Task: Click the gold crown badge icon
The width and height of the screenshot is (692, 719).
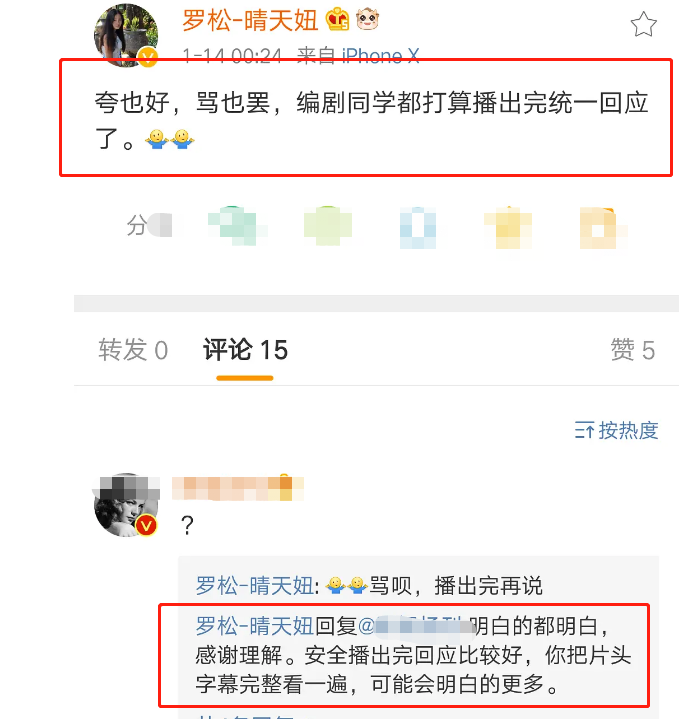Action: click(337, 20)
